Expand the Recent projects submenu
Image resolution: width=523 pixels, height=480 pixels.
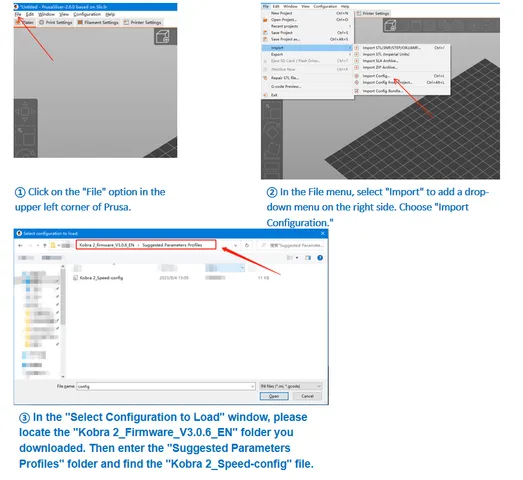pos(308,26)
